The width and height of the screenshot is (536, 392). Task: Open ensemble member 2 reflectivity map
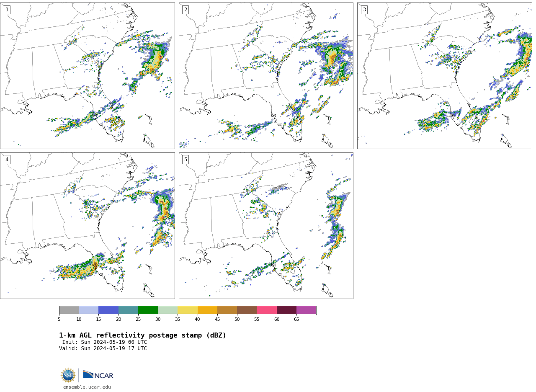(266, 76)
